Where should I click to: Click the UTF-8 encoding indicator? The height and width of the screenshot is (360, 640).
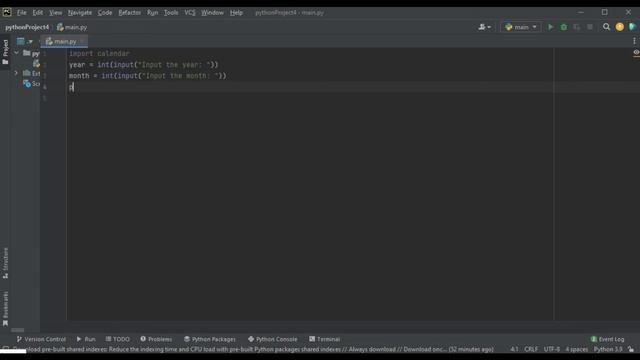pos(552,349)
